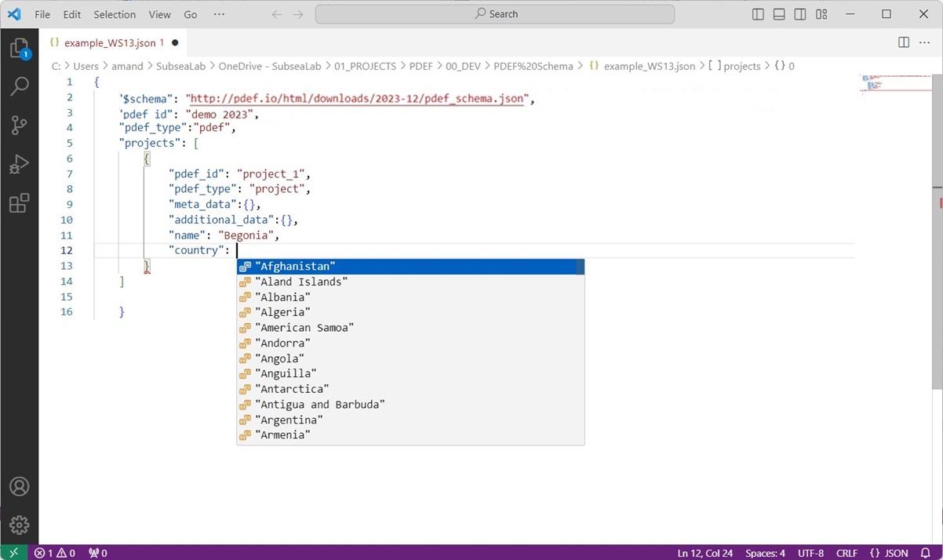Image resolution: width=943 pixels, height=560 pixels.
Task: Open the View menu
Action: [159, 14]
